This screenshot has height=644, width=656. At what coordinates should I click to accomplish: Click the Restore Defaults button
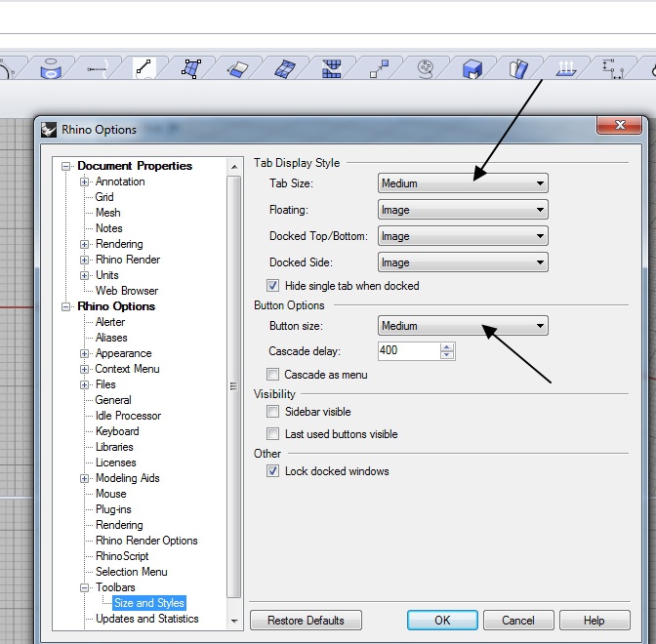click(x=306, y=621)
